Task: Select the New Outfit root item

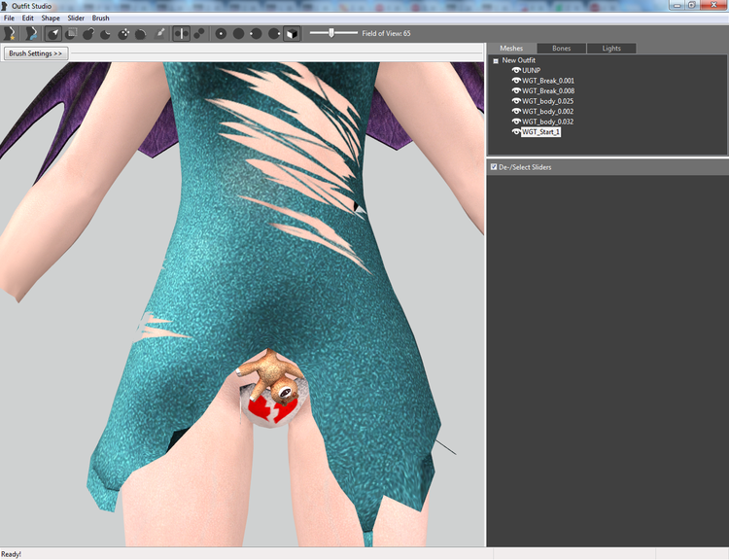Action: pyautogui.click(x=518, y=60)
